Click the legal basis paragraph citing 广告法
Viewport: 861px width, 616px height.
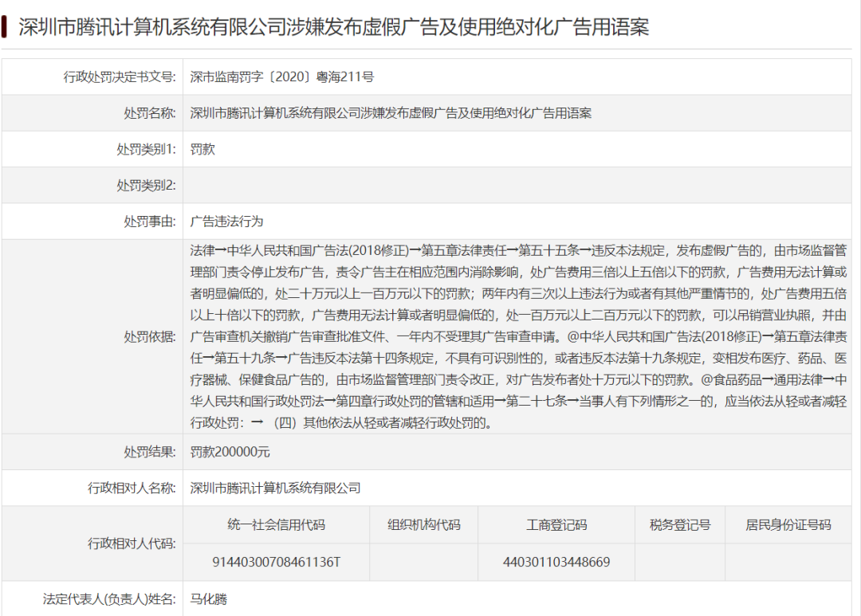[518, 336]
